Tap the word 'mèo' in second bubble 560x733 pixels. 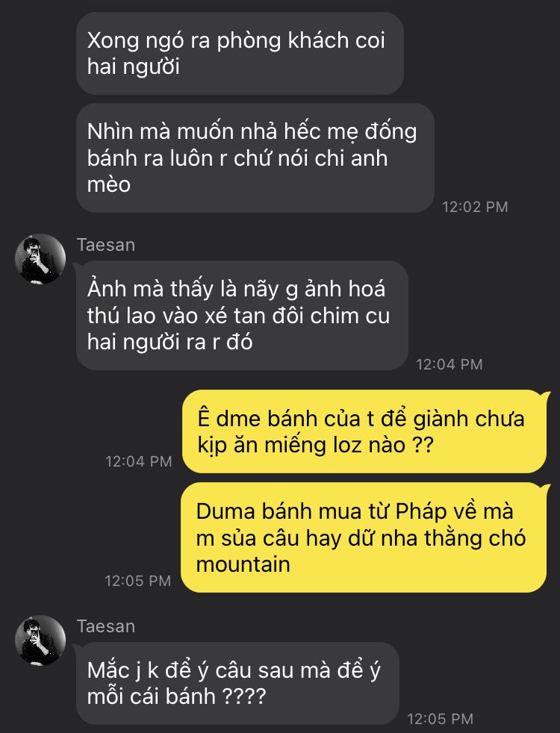[109, 184]
